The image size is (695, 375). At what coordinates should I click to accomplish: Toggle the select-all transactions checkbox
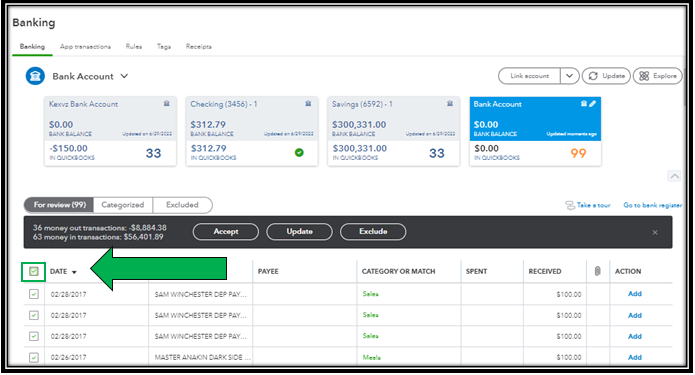[x=34, y=271]
